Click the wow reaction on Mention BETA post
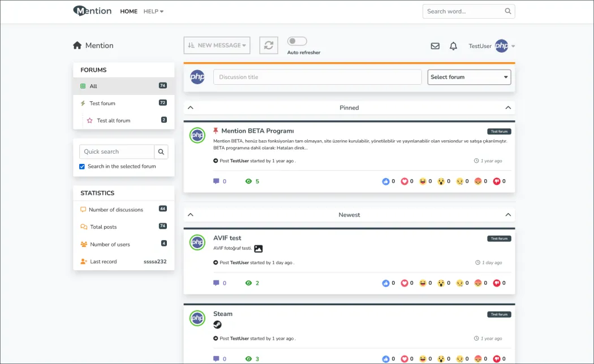 [441, 181]
